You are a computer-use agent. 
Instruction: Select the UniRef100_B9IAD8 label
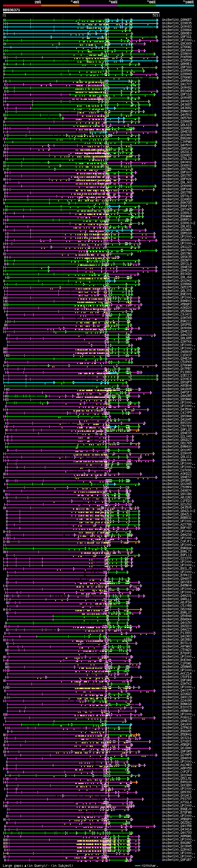[177, 91]
